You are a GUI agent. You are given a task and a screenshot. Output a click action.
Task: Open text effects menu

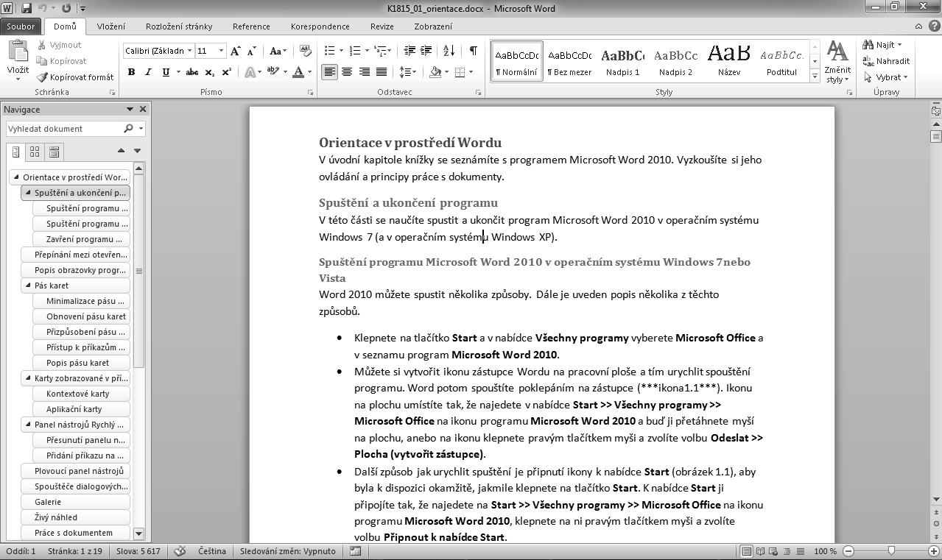pyautogui.click(x=251, y=72)
